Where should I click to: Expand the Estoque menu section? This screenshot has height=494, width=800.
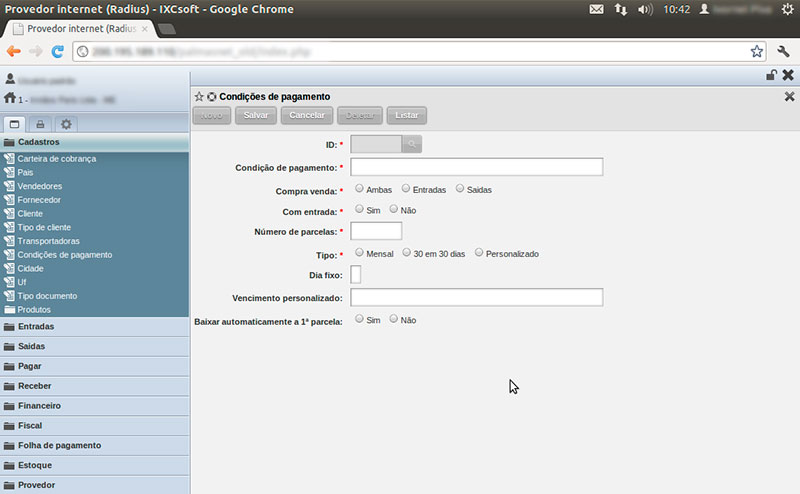pyautogui.click(x=94, y=465)
